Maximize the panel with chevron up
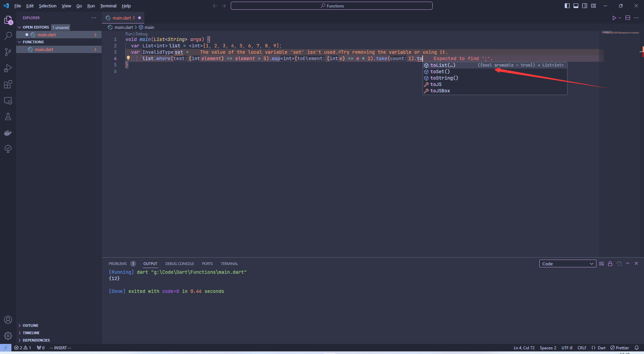The height and width of the screenshot is (354, 644). pyautogui.click(x=628, y=264)
